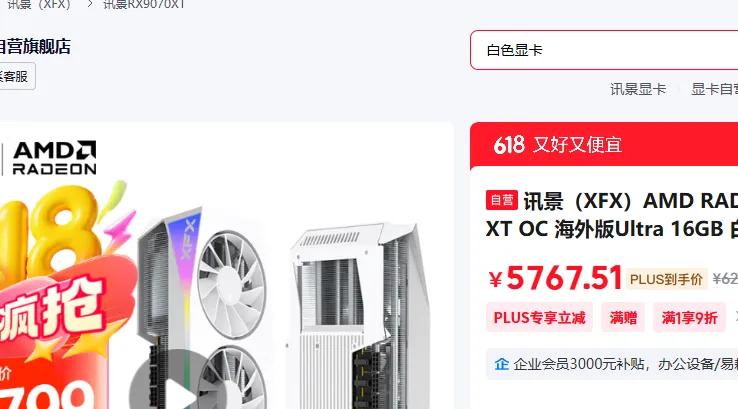
Task: Open the 讯景（XFX） breadcrumb link
Action: [39, 4]
